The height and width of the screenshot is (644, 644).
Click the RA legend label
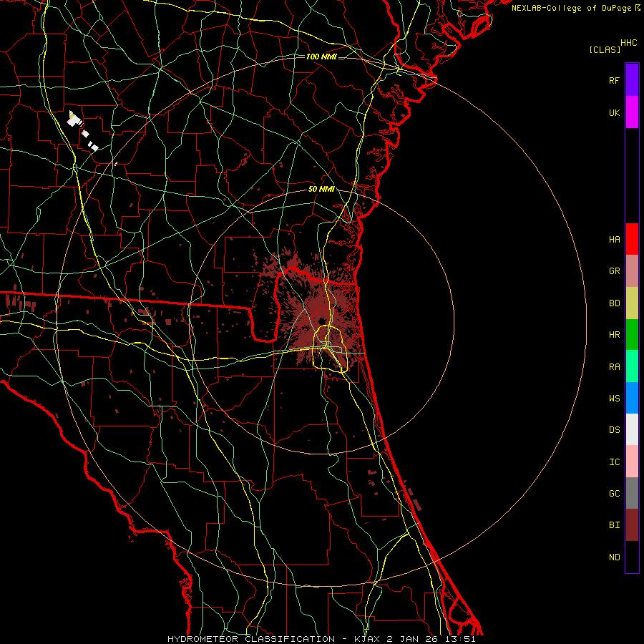pos(614,367)
